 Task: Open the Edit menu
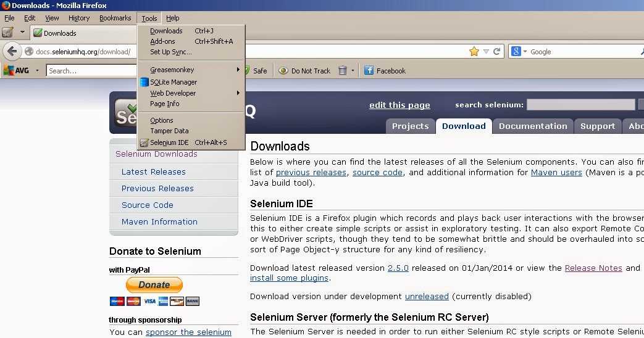[30, 18]
